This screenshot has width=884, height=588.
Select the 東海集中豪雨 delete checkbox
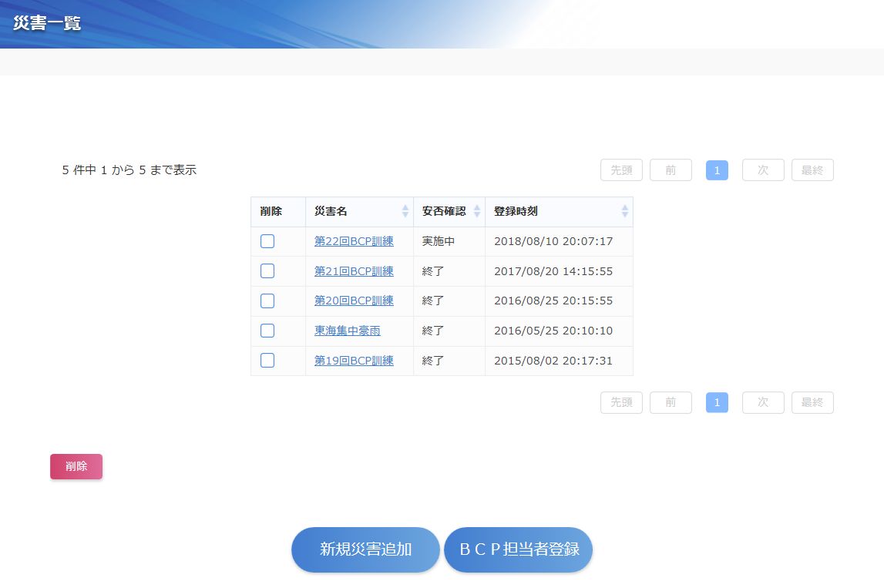pos(267,331)
